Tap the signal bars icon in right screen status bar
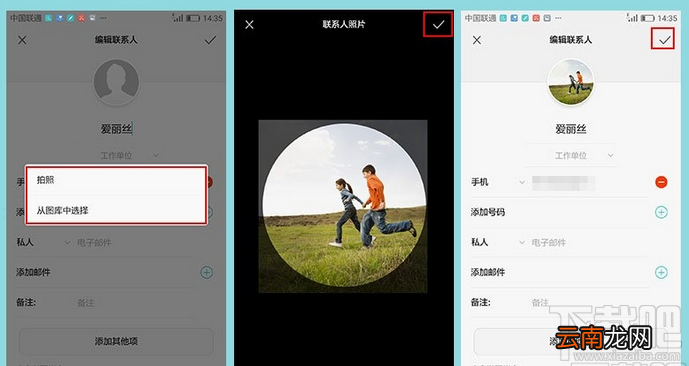Viewport: 689px width, 366px height. click(632, 18)
